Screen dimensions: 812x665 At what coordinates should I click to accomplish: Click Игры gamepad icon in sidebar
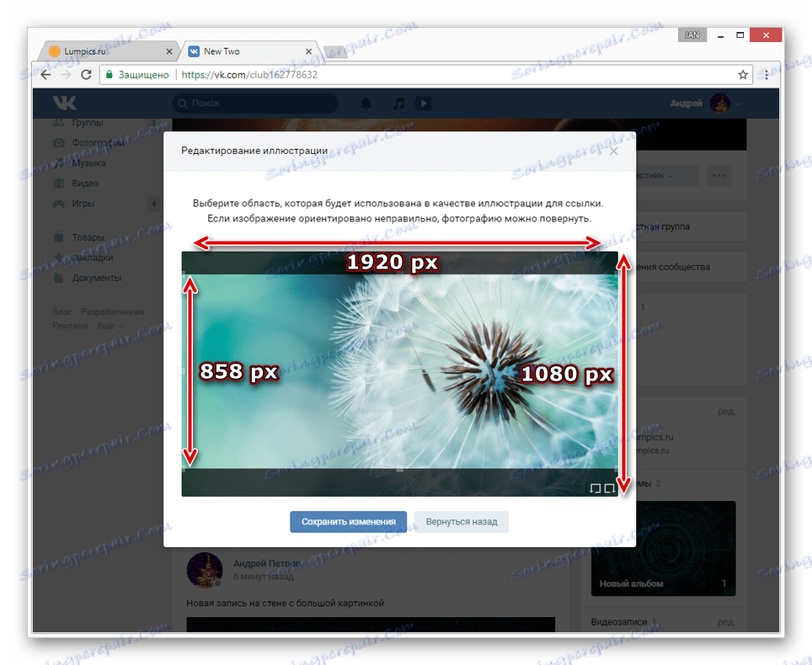click(59, 204)
